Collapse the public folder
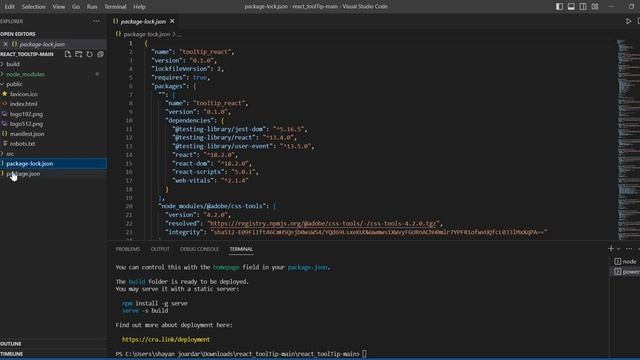Image resolution: width=640 pixels, height=360 pixels. [x=14, y=84]
